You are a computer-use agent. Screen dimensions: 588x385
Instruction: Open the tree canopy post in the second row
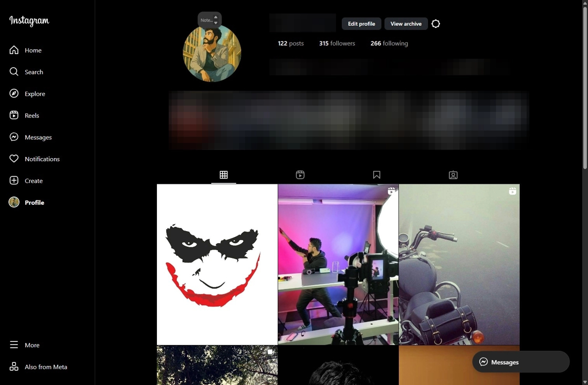click(217, 366)
